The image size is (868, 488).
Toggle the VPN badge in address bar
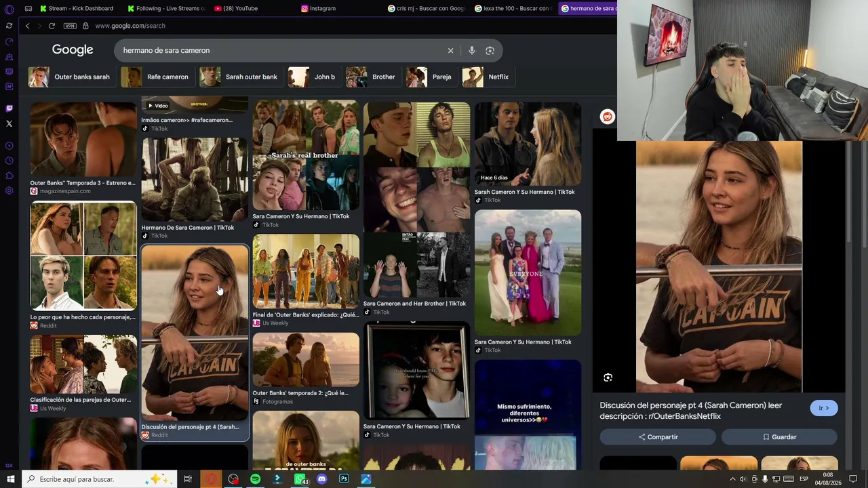pyautogui.click(x=70, y=26)
